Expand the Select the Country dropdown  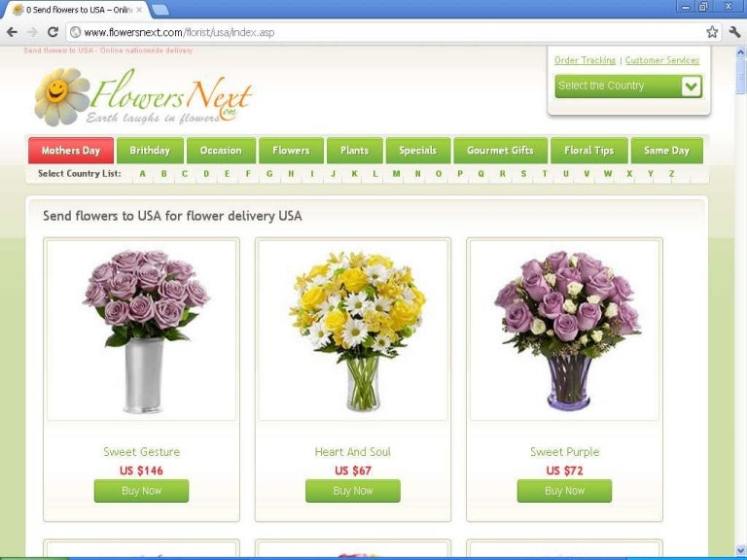(x=691, y=87)
